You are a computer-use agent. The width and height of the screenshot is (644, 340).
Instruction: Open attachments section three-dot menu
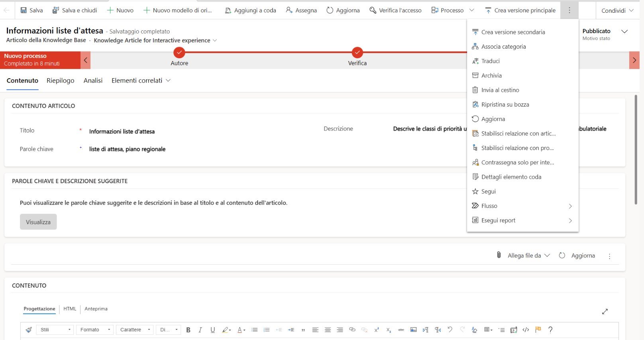(609, 256)
